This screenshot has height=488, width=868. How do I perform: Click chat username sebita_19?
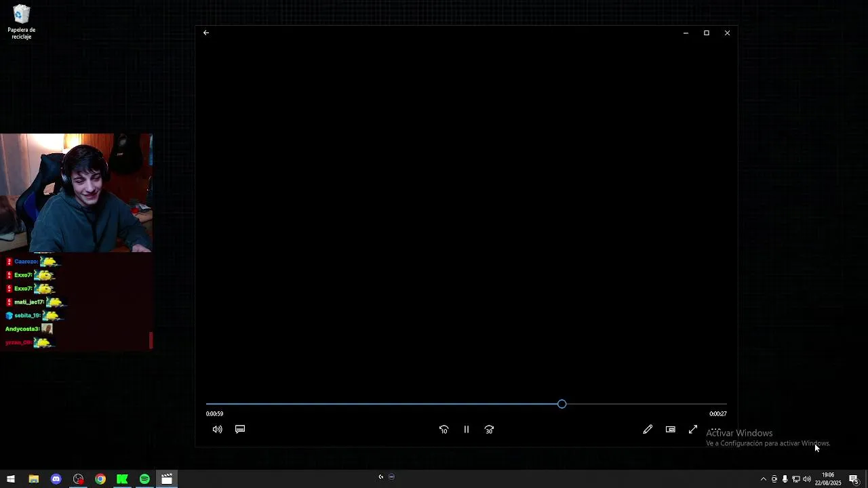[28, 316]
